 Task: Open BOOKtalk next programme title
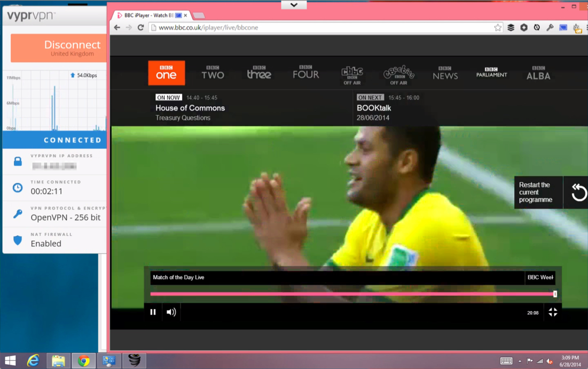tap(374, 108)
